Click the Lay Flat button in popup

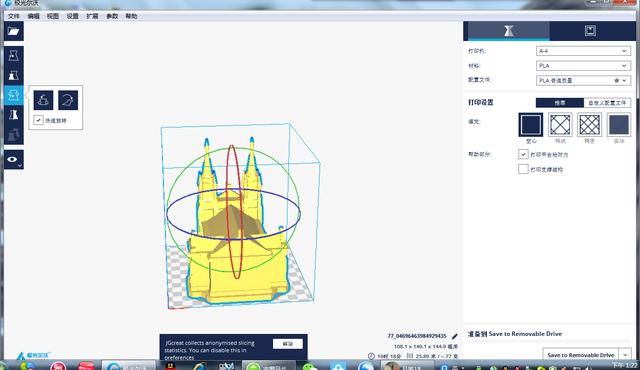pos(68,100)
